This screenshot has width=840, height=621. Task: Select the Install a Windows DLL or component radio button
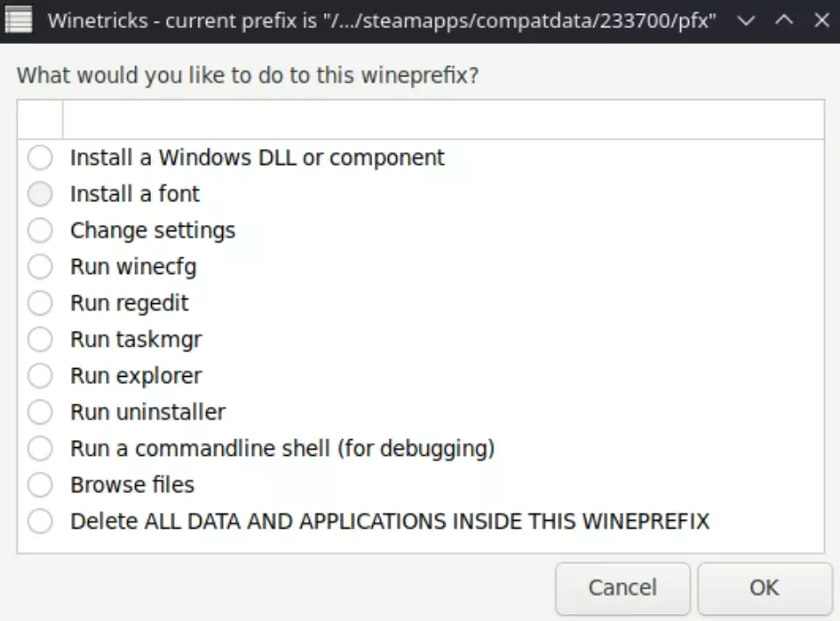(x=40, y=158)
